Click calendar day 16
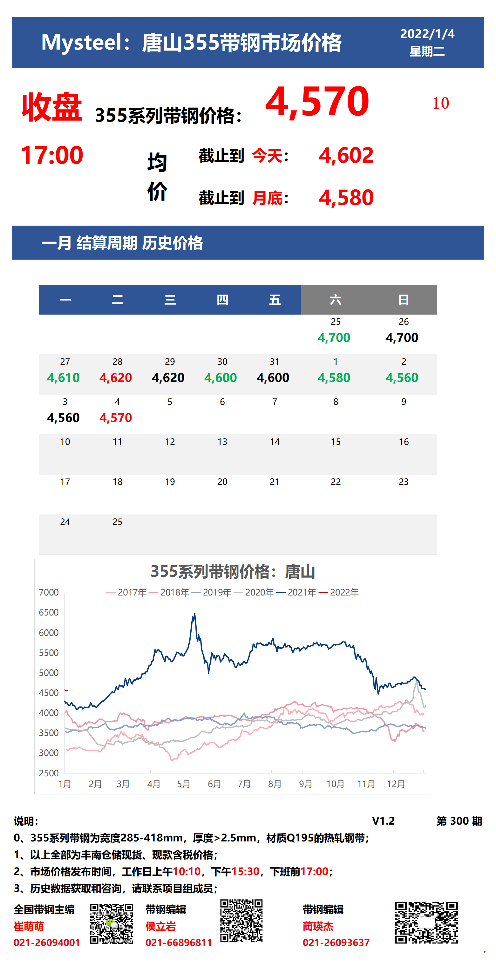Screen dimensions: 496x980 click(404, 442)
